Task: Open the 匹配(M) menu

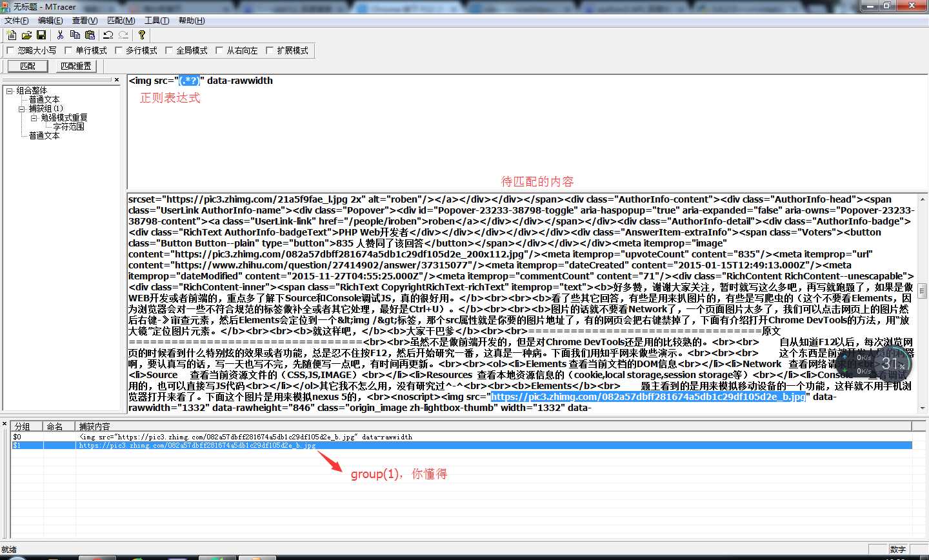Action: coord(121,21)
